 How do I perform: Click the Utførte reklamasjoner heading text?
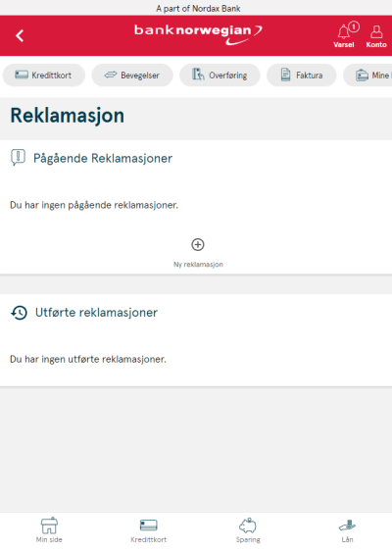click(96, 313)
